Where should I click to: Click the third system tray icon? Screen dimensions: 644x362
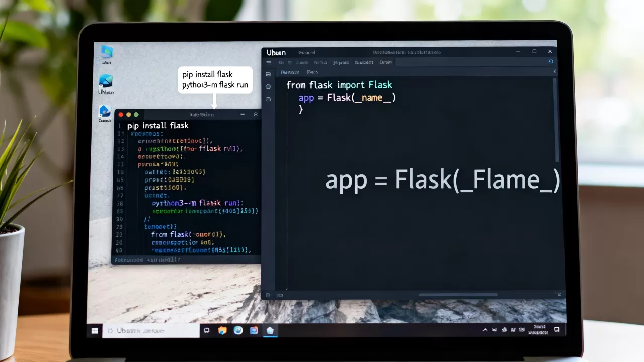(513, 330)
